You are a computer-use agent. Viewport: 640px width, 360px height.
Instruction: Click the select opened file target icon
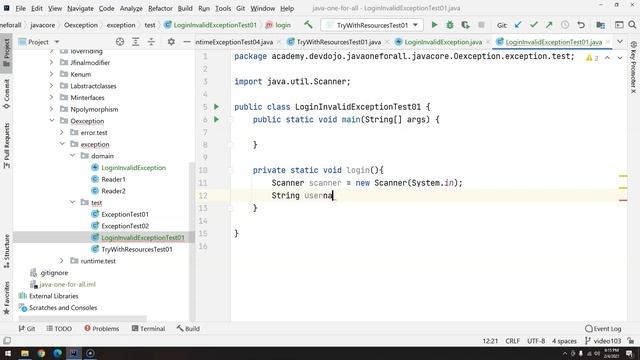(120, 42)
